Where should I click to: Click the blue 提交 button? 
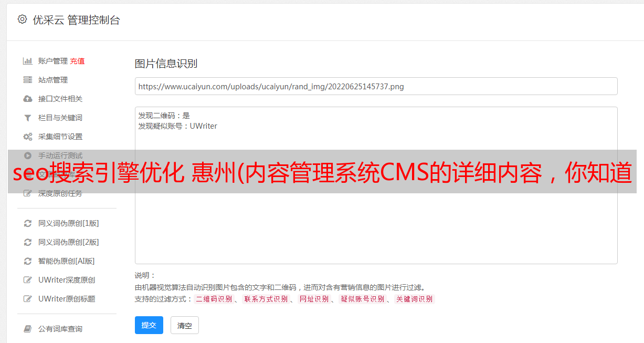(x=149, y=325)
